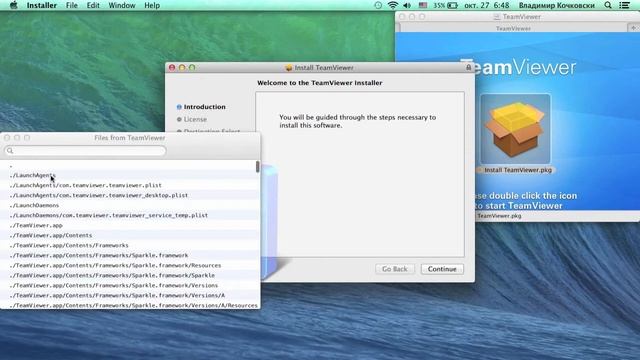The width and height of the screenshot is (640, 360).
Task: Open the Wi-Fi status menu
Action: pyautogui.click(x=393, y=5)
